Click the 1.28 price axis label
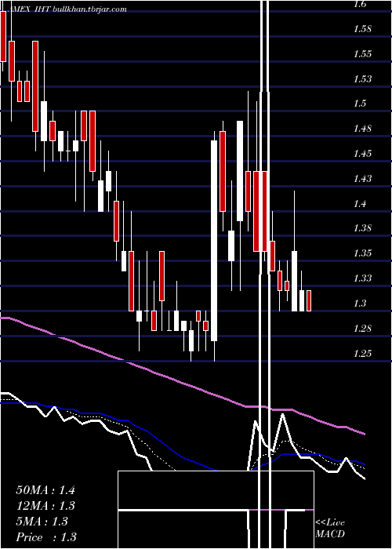The image size is (392, 549). 363,329
